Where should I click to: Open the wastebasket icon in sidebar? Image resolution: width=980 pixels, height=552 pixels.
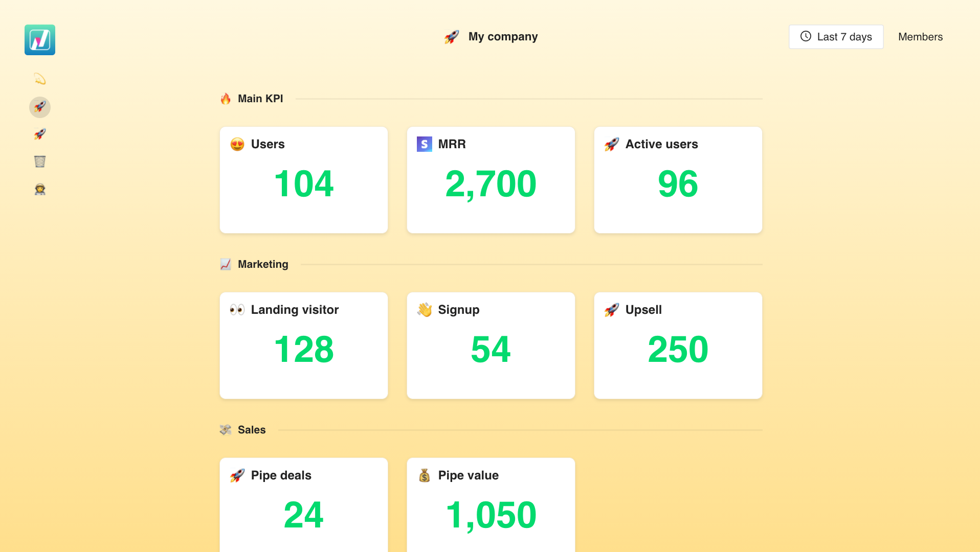pyautogui.click(x=40, y=162)
